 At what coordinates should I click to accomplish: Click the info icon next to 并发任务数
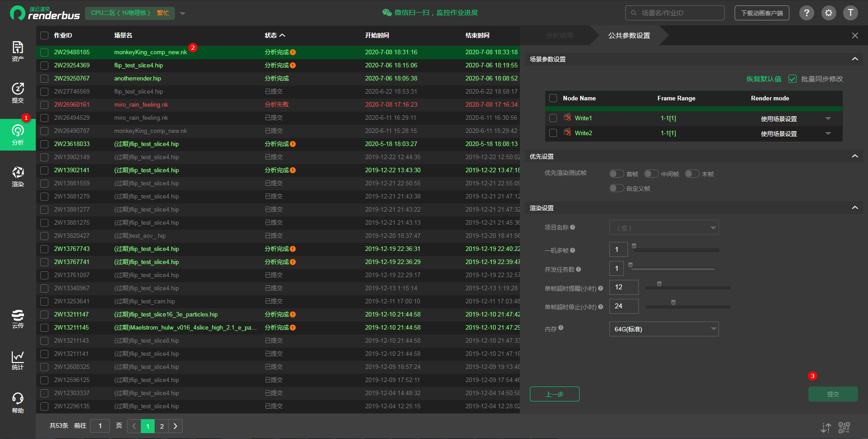[578, 269]
